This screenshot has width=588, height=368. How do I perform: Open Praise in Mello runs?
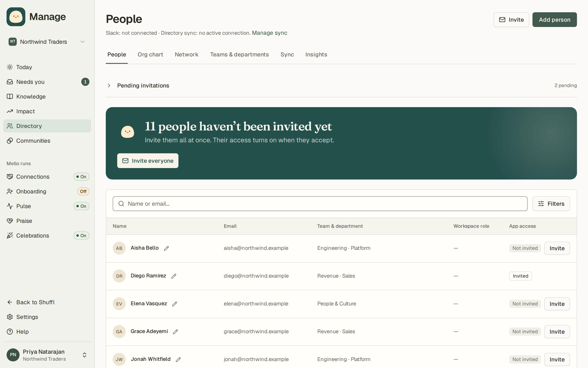pos(47,221)
